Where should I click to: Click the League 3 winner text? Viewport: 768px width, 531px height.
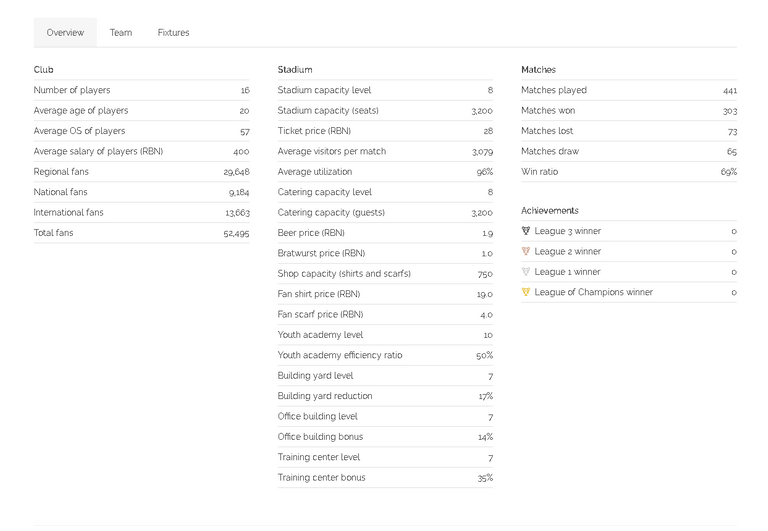tap(568, 231)
